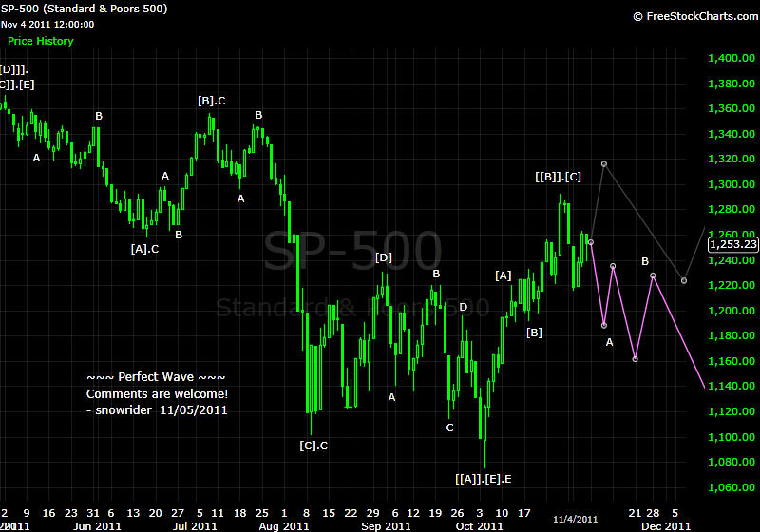Click the 1,140.00 price axis label
This screenshot has width=760, height=532.
731,386
